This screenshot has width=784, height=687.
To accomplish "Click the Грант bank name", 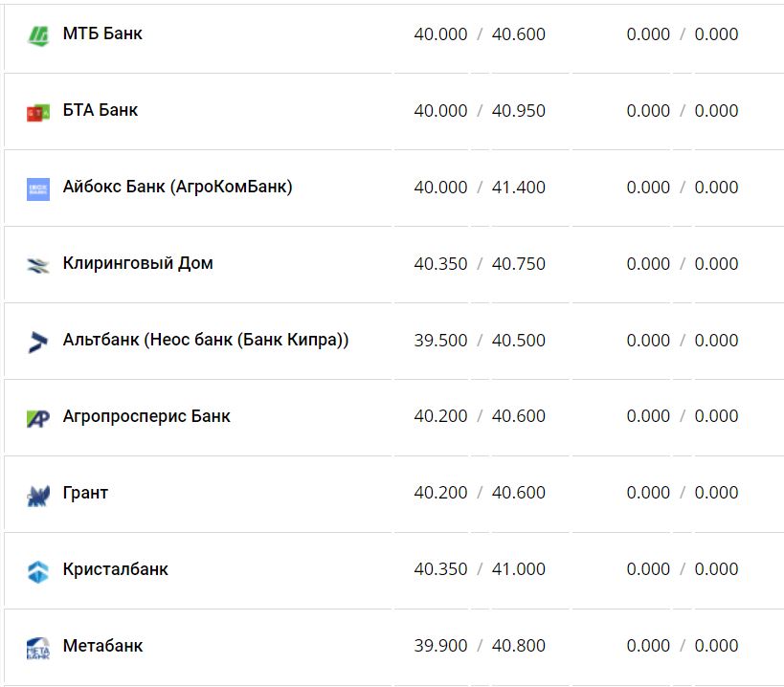I will (85, 493).
